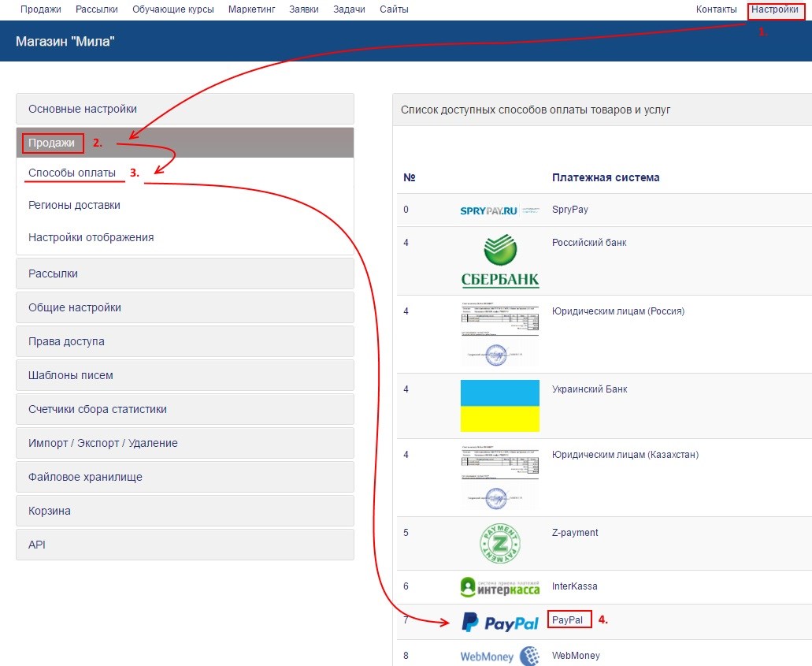This screenshot has height=666, width=812.
Task: Select Регионы доставки in sidebar
Action: coord(74,205)
